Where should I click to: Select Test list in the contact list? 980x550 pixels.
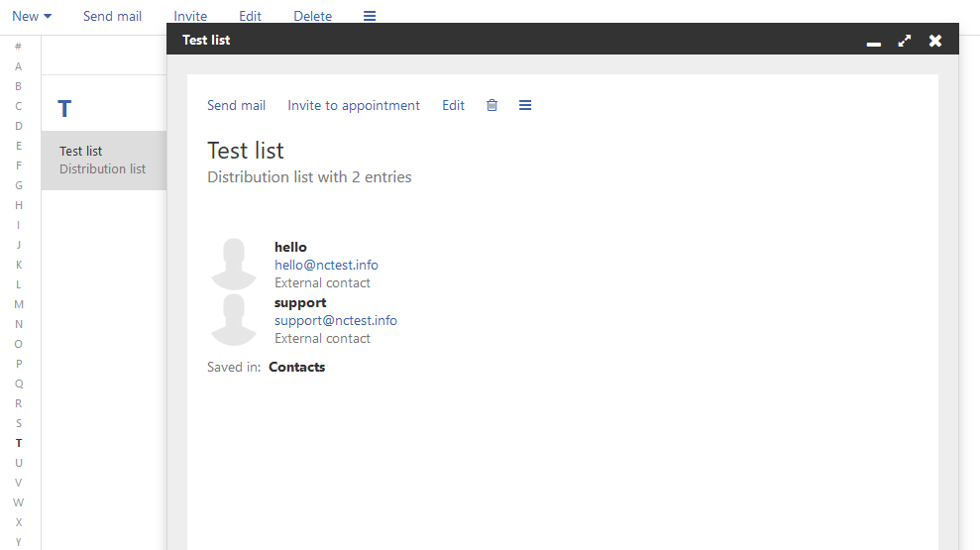104,160
